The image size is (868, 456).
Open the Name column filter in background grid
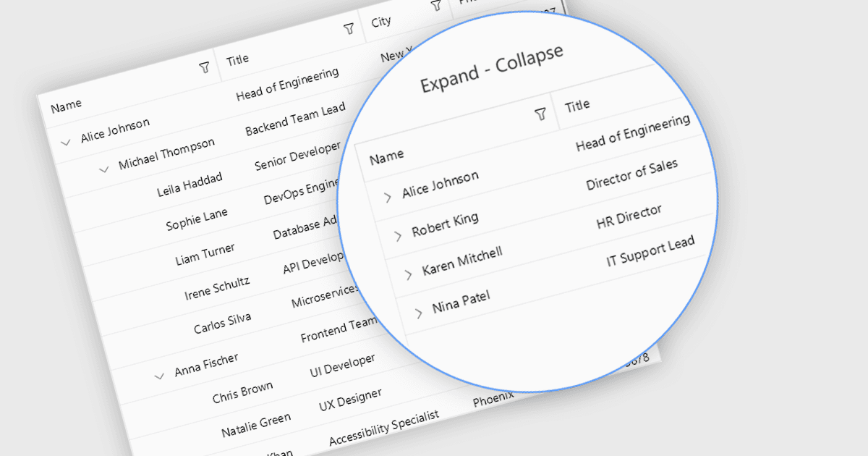click(x=205, y=67)
